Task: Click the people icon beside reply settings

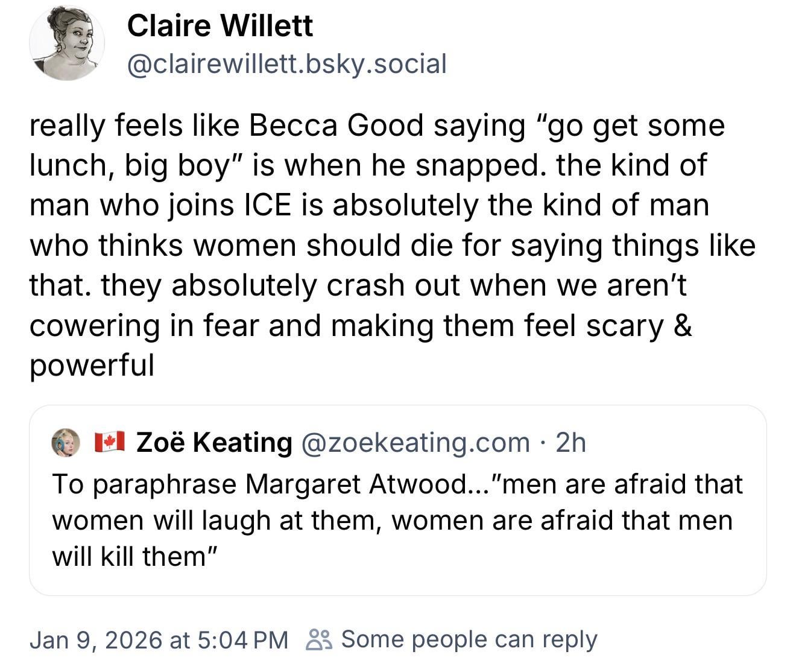Action: pyautogui.click(x=318, y=639)
